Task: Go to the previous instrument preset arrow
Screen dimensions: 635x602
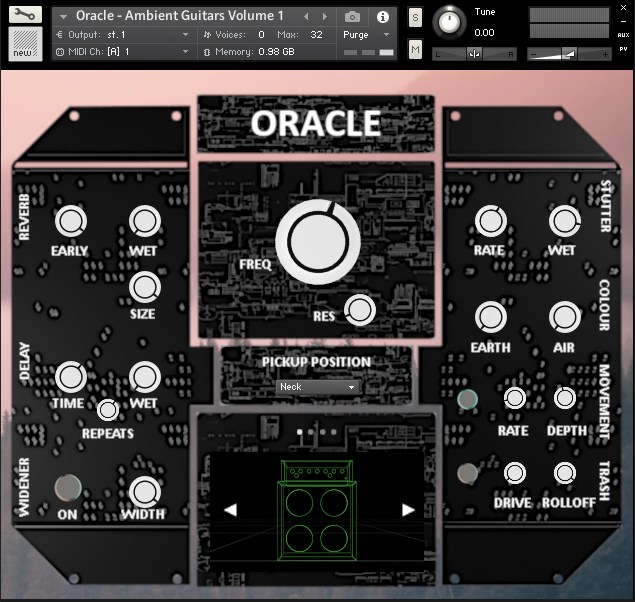Action: pos(306,17)
